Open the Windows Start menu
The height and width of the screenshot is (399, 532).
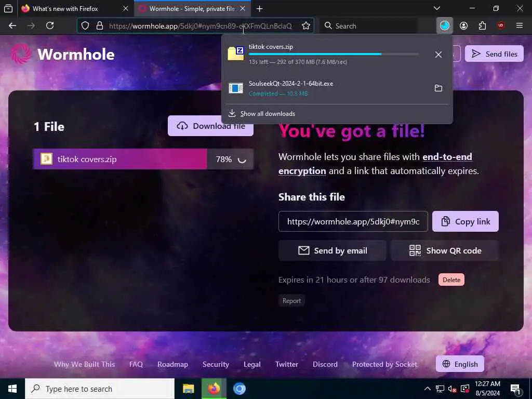coord(12,389)
